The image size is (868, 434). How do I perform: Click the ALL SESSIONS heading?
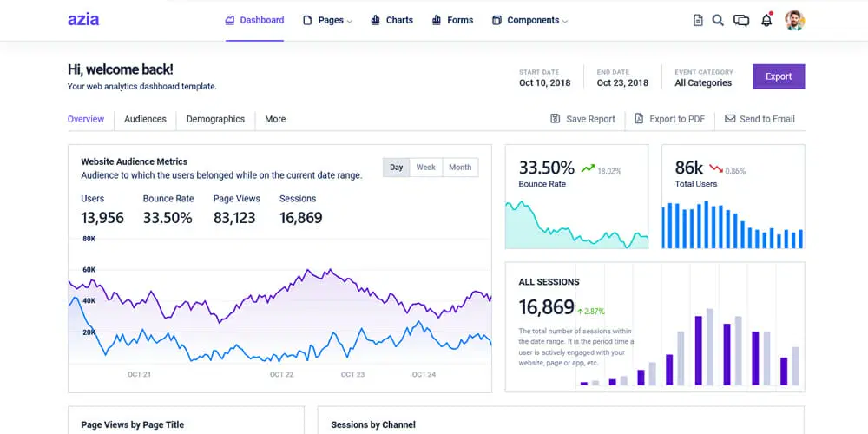coord(549,282)
